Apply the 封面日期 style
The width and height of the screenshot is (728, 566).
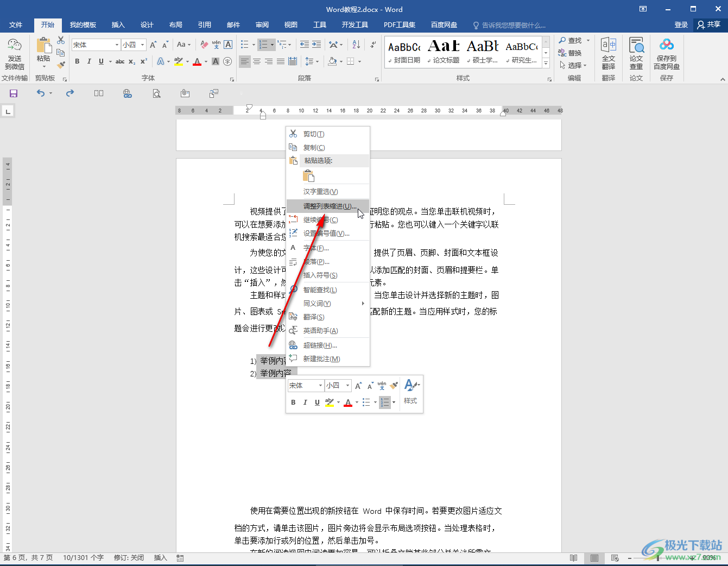click(x=404, y=53)
